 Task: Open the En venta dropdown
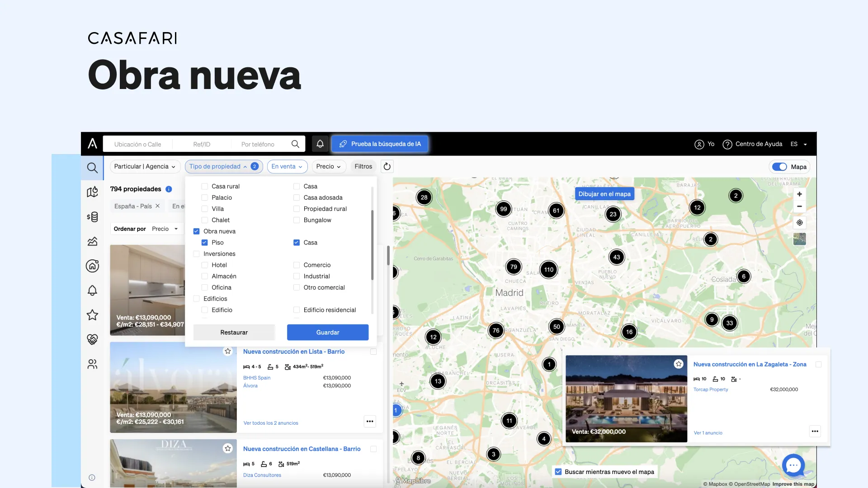coord(287,166)
